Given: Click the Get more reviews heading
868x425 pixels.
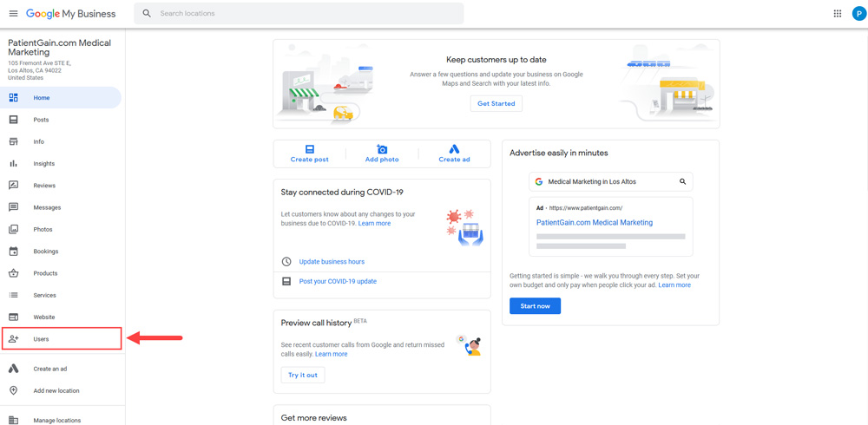Looking at the screenshot, I should click(314, 418).
